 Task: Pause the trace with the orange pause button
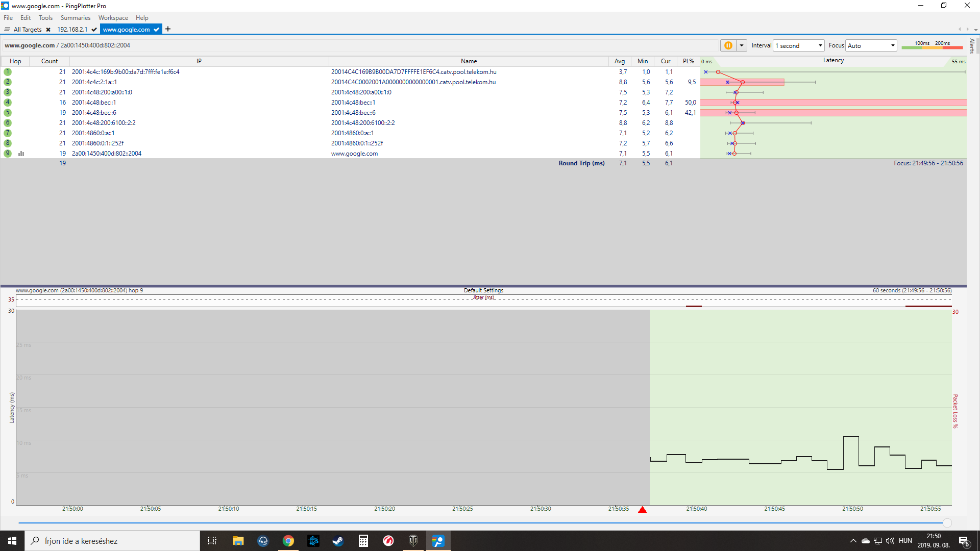pyautogui.click(x=728, y=45)
